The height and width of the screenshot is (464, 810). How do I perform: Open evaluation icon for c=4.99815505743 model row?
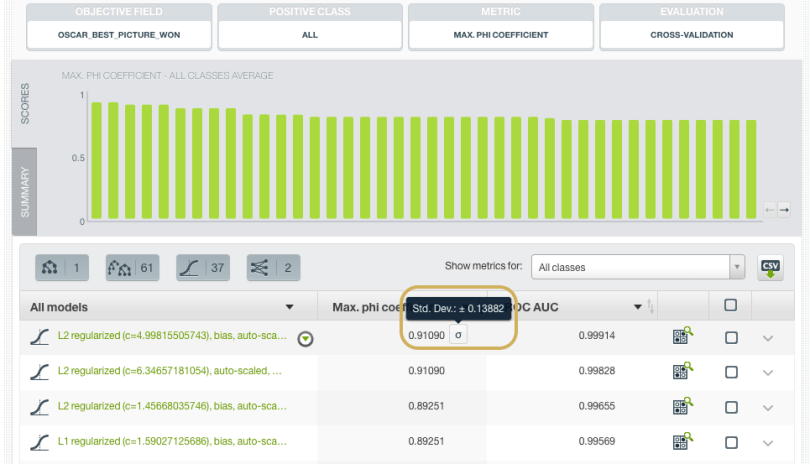(x=682, y=335)
